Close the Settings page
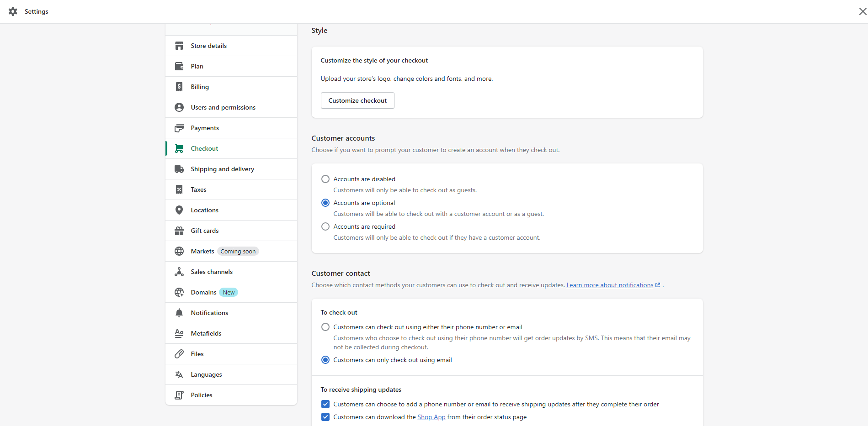This screenshot has height=426, width=868. [x=863, y=11]
